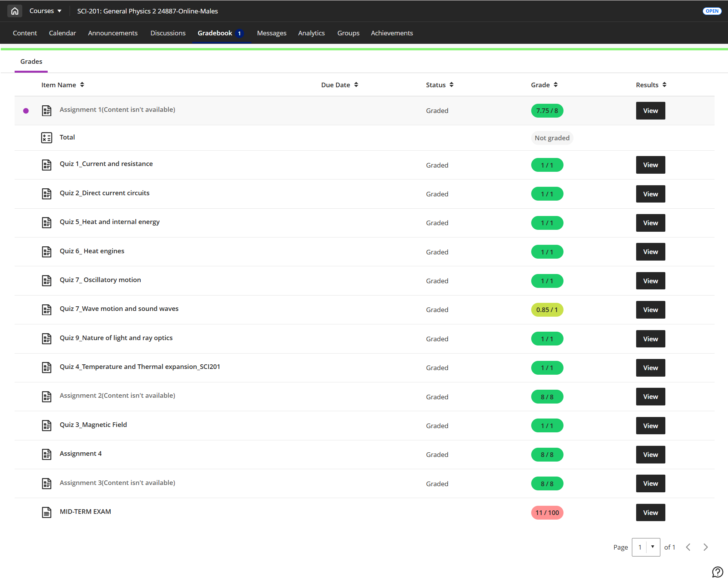Sort by Due Date column

coord(339,85)
